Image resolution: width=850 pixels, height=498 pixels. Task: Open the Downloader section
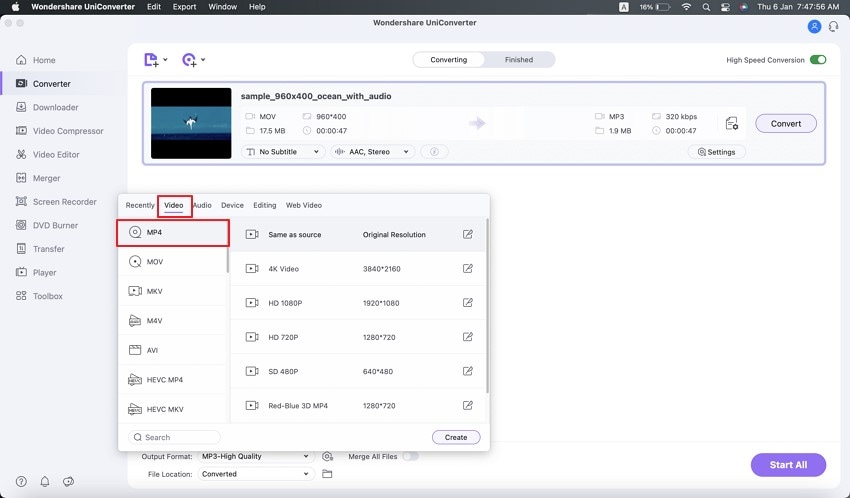click(x=47, y=107)
